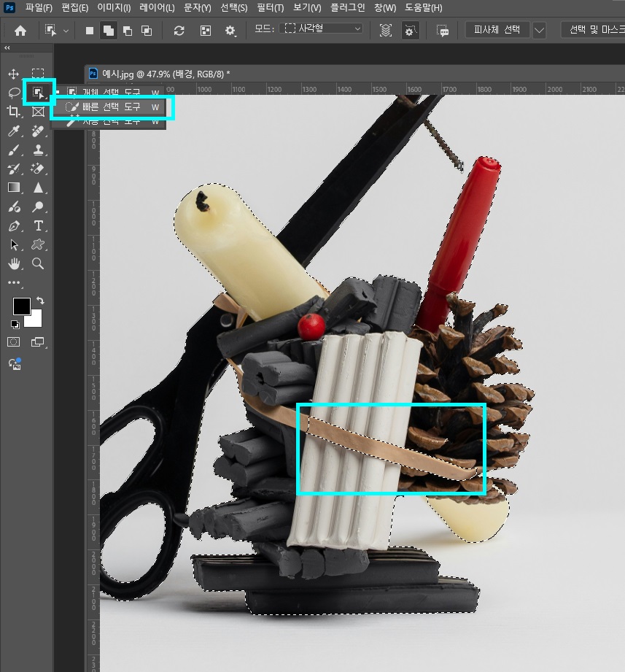
Task: Click the selection feedback speech-bubble icon
Action: pos(443,31)
